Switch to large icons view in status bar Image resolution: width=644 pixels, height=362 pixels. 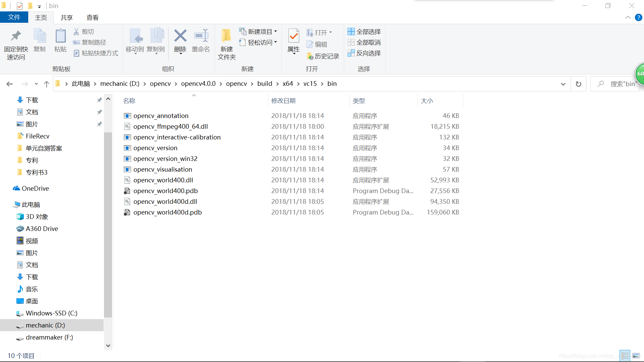[x=636, y=356]
